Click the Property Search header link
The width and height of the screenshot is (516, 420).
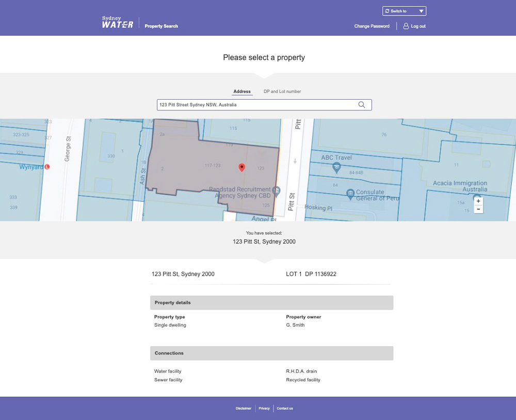[x=161, y=26]
